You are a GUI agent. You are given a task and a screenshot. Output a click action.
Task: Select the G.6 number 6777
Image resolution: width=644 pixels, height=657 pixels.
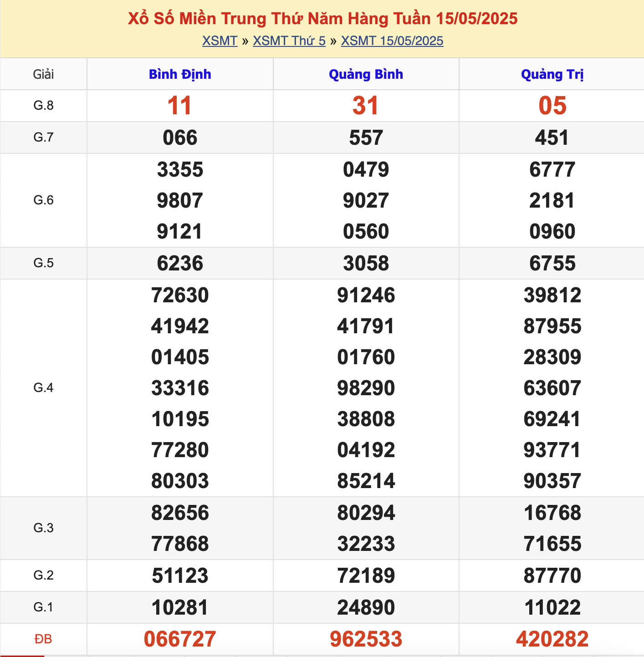[x=552, y=170]
